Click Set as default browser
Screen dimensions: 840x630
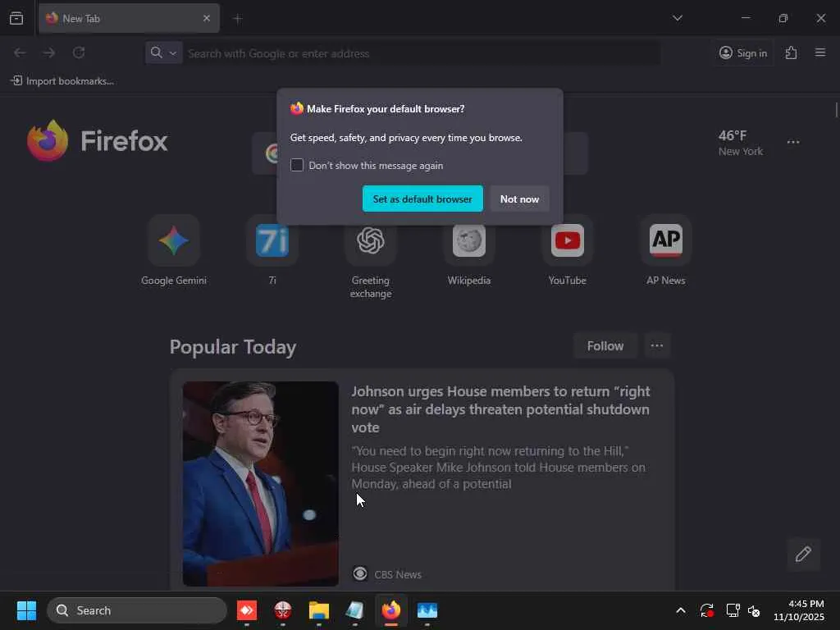[422, 199]
